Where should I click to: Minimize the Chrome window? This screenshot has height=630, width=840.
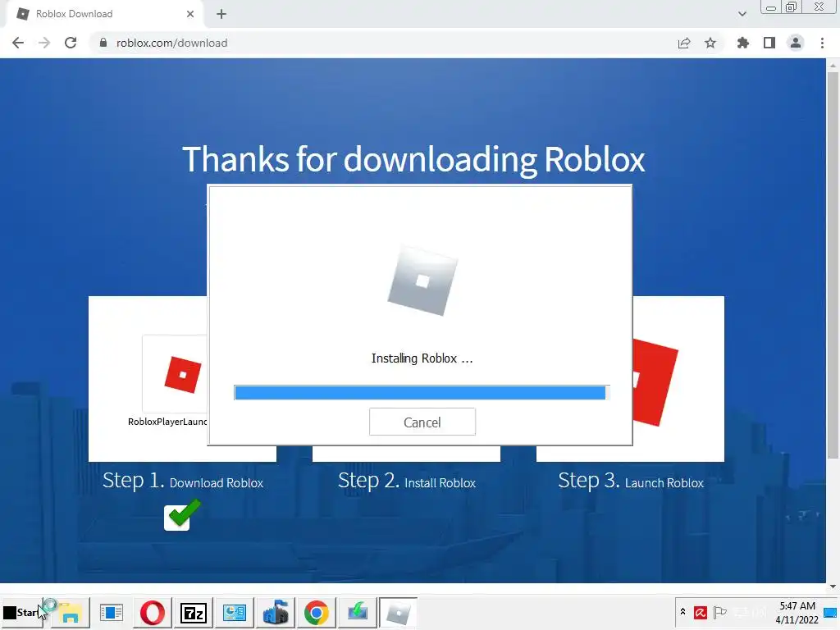click(771, 7)
